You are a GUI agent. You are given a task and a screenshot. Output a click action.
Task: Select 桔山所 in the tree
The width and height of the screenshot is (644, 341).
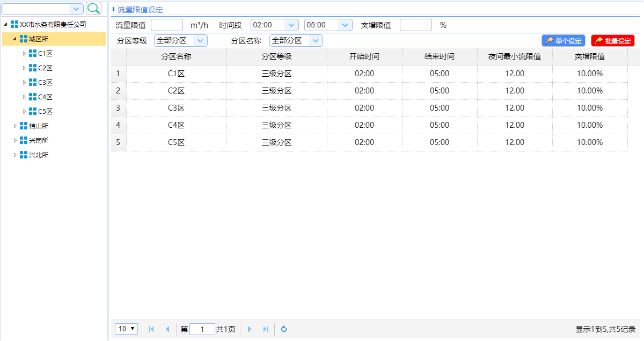click(39, 126)
